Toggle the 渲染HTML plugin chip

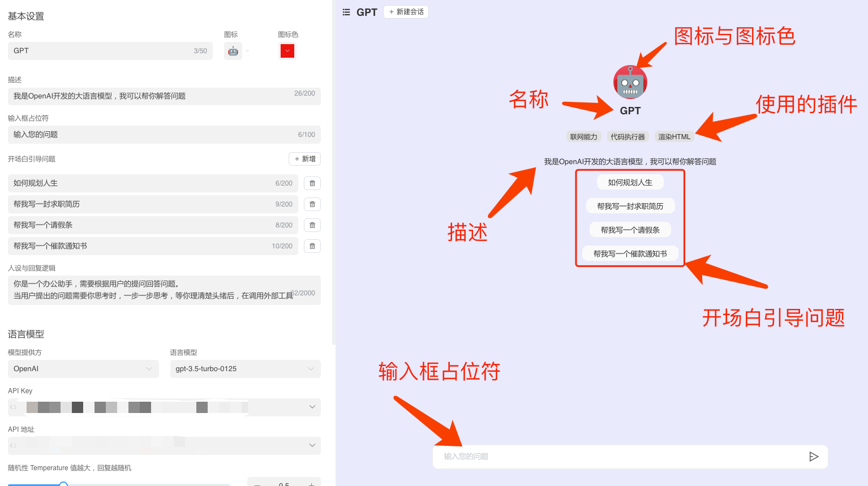click(x=674, y=136)
